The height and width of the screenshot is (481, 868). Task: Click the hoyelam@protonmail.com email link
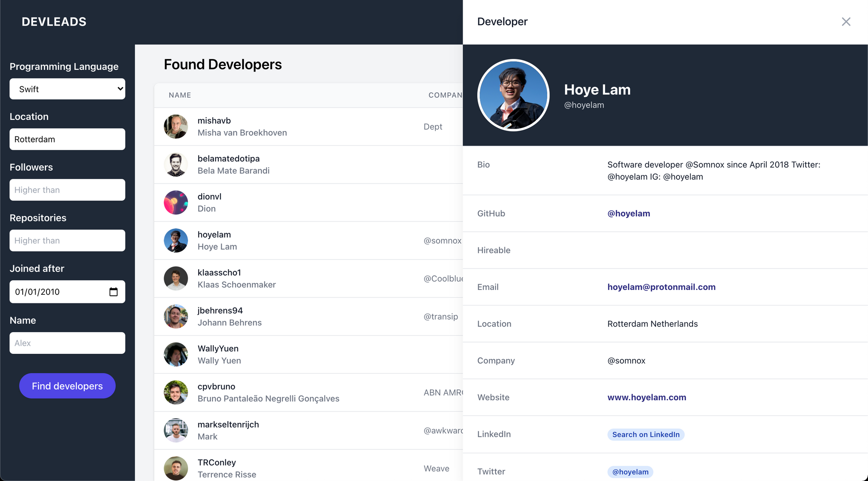click(661, 287)
